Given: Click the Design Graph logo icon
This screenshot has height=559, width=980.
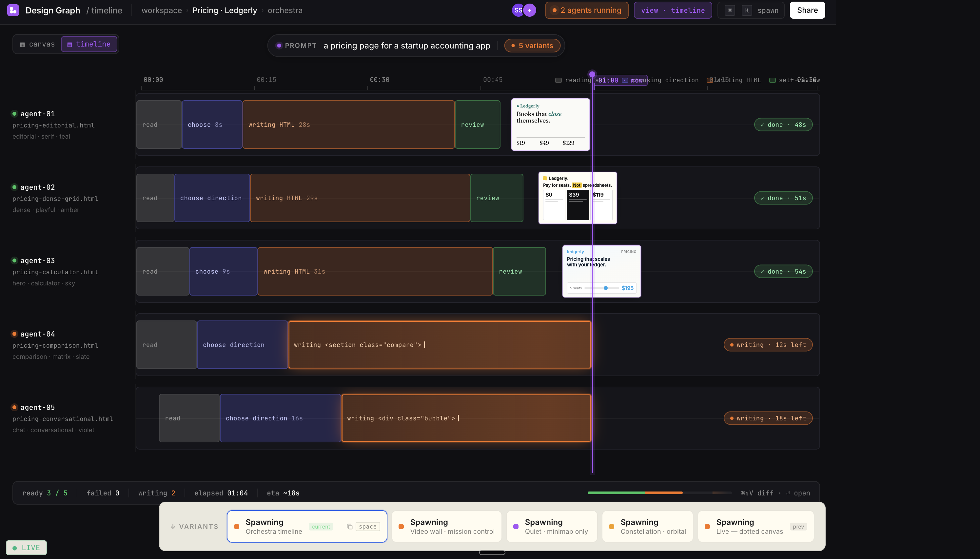Looking at the screenshot, I should coord(13,10).
